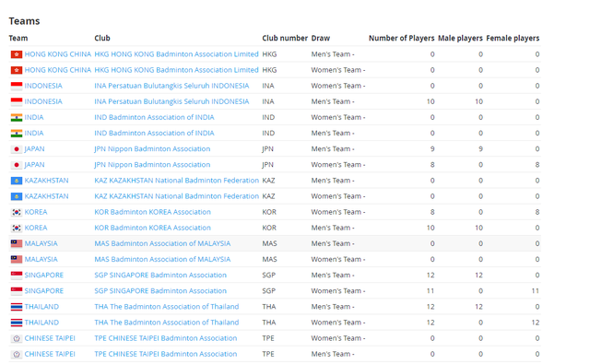The image size is (590, 364).
Task: Click the 'Number of Players' column header
Action: pos(402,39)
